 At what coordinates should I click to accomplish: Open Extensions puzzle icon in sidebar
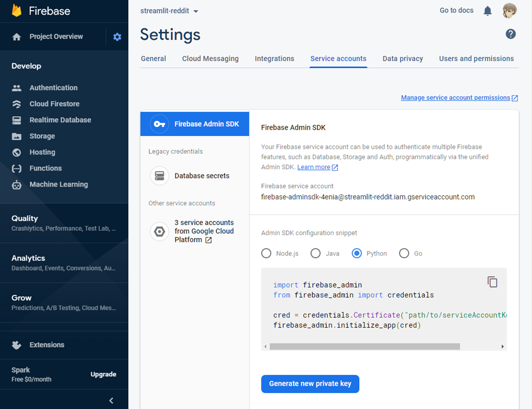click(17, 345)
